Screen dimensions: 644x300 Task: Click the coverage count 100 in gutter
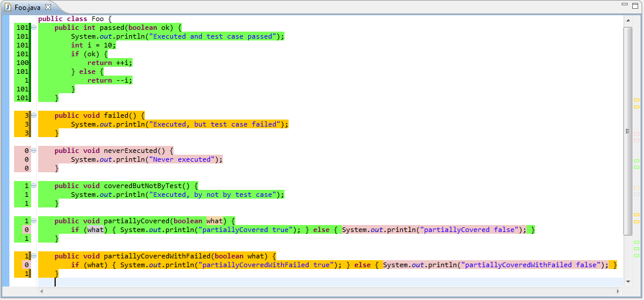point(23,63)
